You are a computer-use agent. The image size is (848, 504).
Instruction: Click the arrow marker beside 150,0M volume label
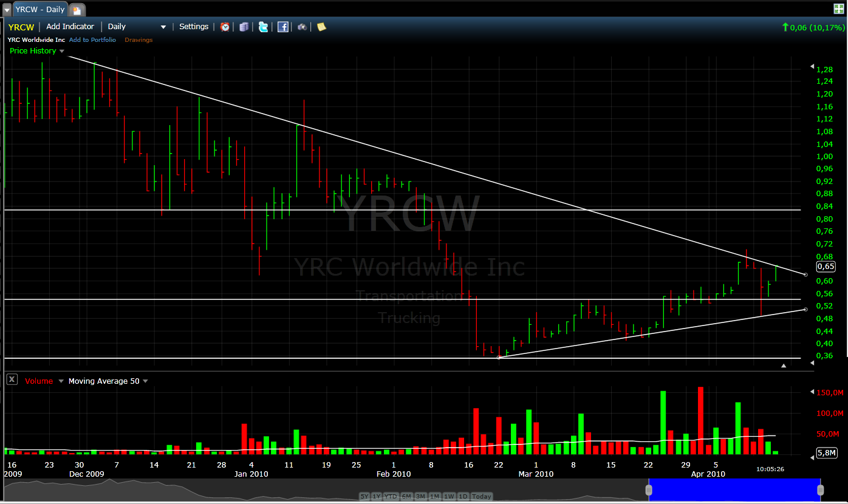812,392
